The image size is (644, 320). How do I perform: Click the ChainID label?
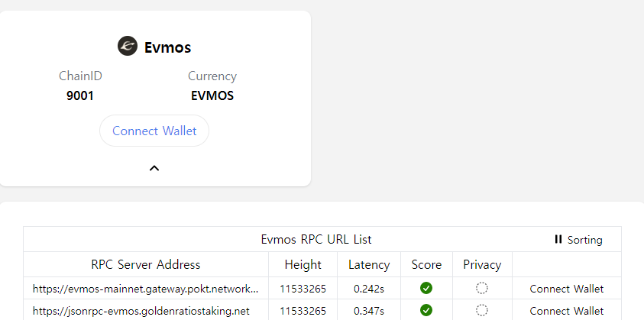pos(80,76)
